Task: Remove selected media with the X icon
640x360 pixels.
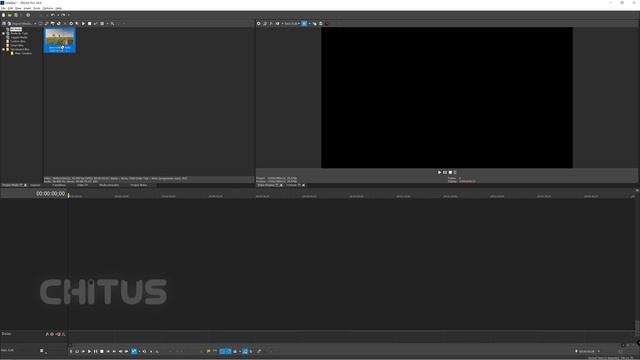Action: [65, 24]
